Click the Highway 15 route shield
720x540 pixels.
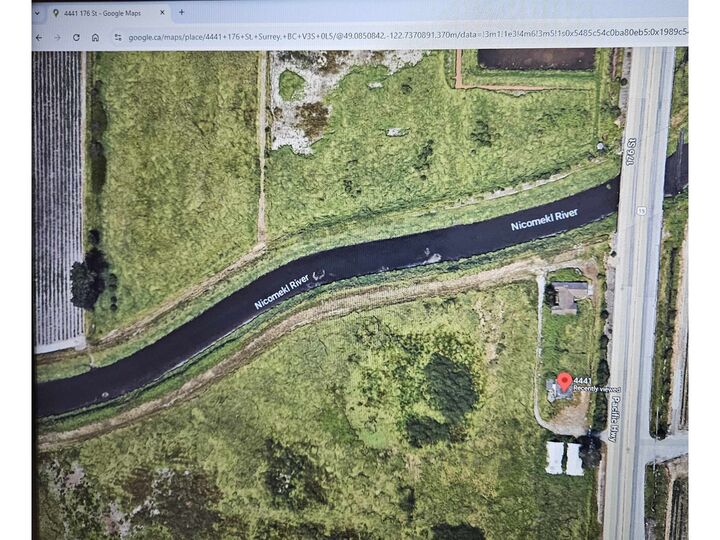point(638,210)
